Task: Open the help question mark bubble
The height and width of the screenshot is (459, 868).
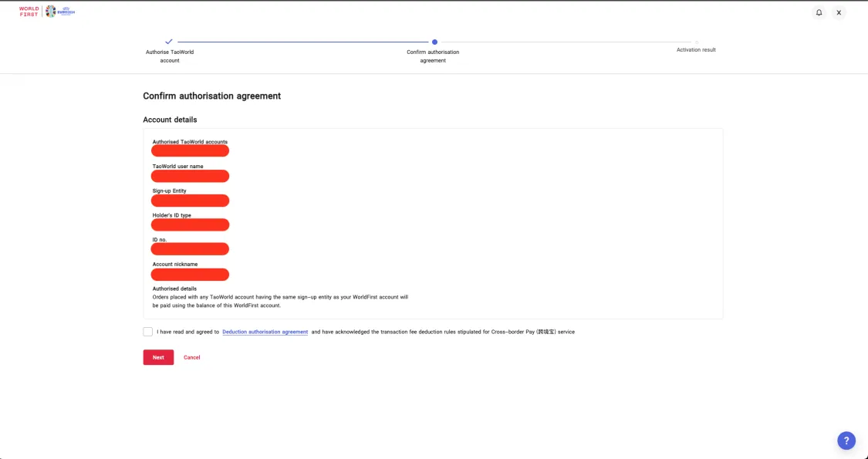Action: [x=846, y=440]
